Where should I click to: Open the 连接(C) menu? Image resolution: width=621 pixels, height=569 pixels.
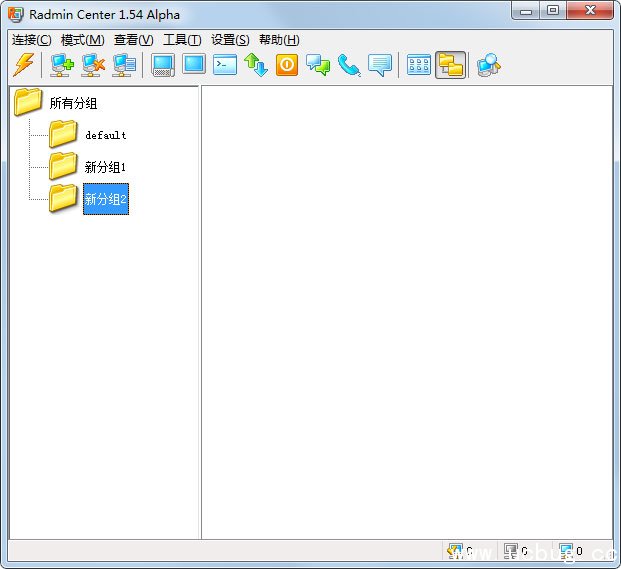31,40
